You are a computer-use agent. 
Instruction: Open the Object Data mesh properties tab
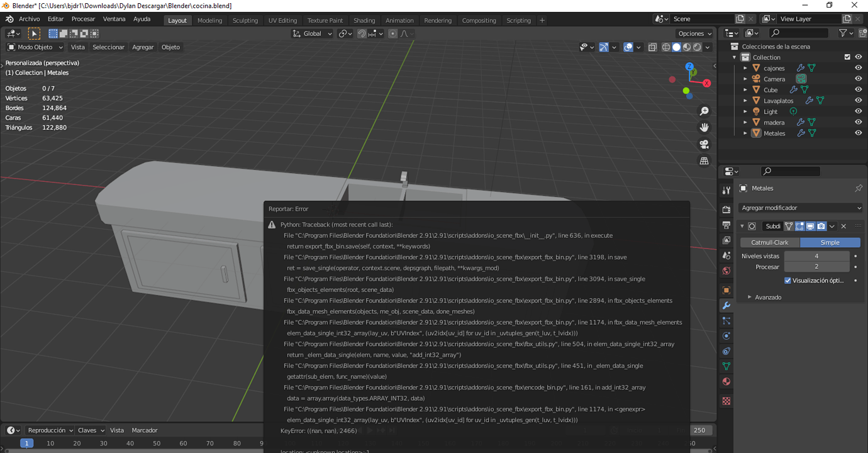click(x=726, y=366)
